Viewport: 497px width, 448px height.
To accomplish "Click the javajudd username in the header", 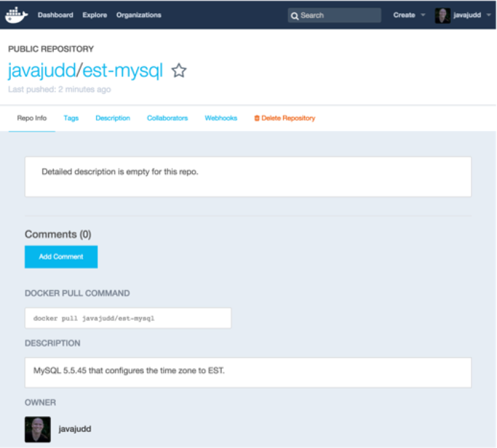I will (467, 15).
